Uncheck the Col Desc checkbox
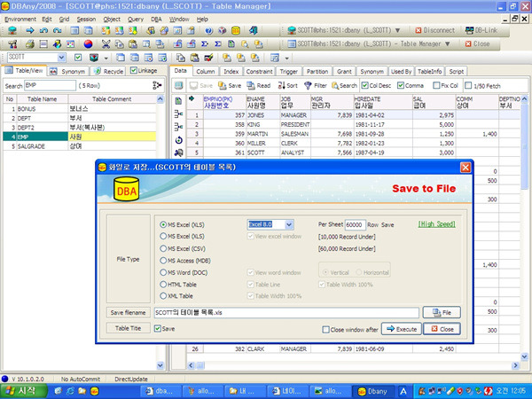 click(x=364, y=85)
